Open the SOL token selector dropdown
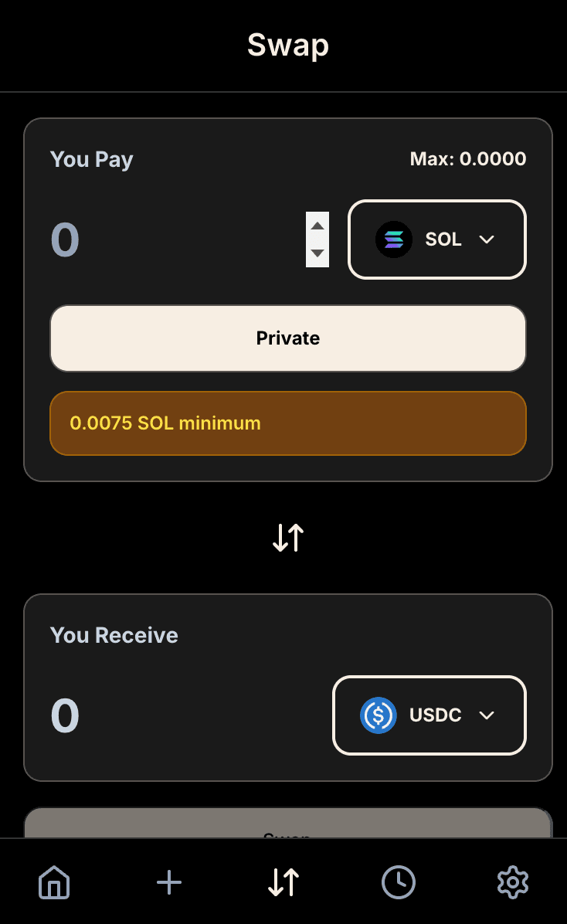Screen dimensions: 567x924 (x=436, y=239)
